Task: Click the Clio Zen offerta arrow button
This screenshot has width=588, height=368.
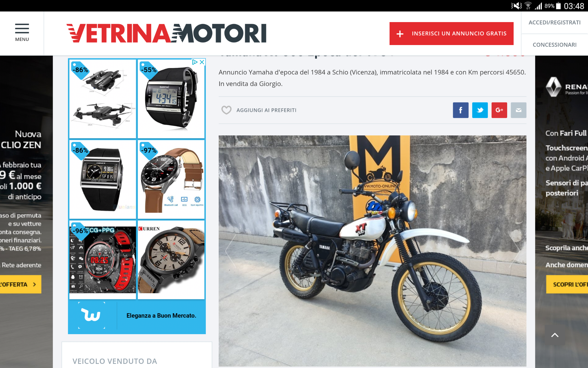Action: coord(21,284)
